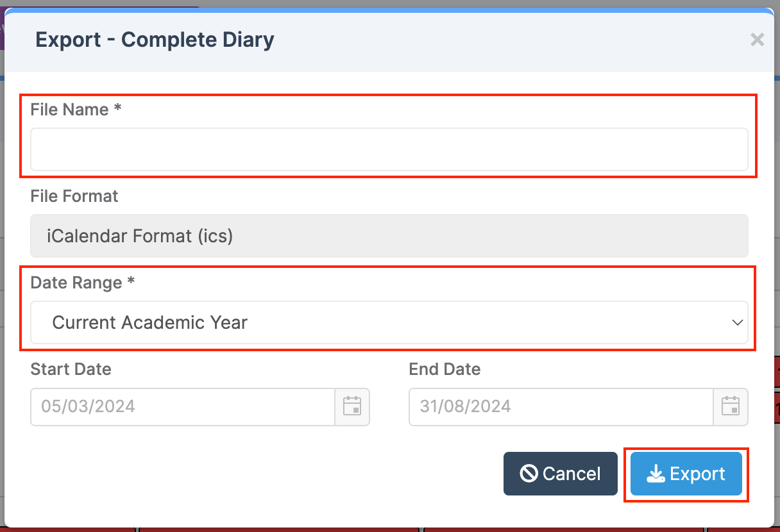The height and width of the screenshot is (532, 780).
Task: Click the Export - Complete Diary title
Action: pyautogui.click(x=154, y=39)
